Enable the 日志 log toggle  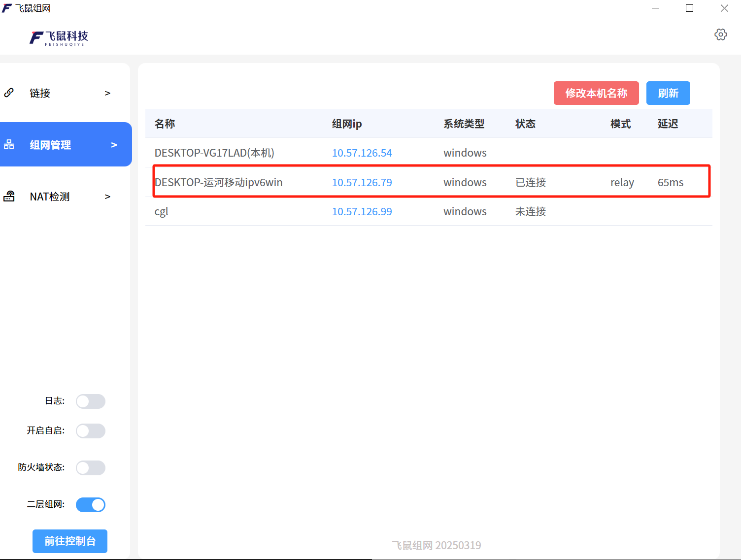(91, 401)
